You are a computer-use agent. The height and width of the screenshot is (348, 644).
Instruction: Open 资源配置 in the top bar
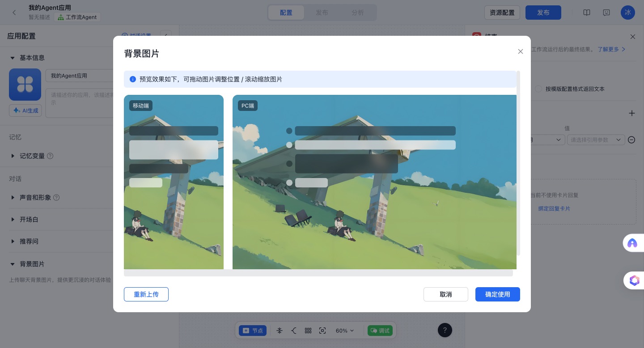502,13
